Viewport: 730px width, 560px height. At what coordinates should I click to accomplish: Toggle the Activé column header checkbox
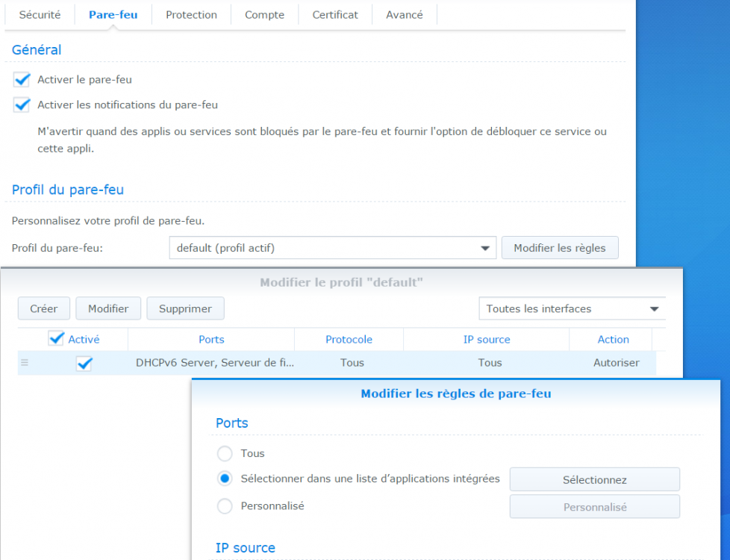[56, 339]
